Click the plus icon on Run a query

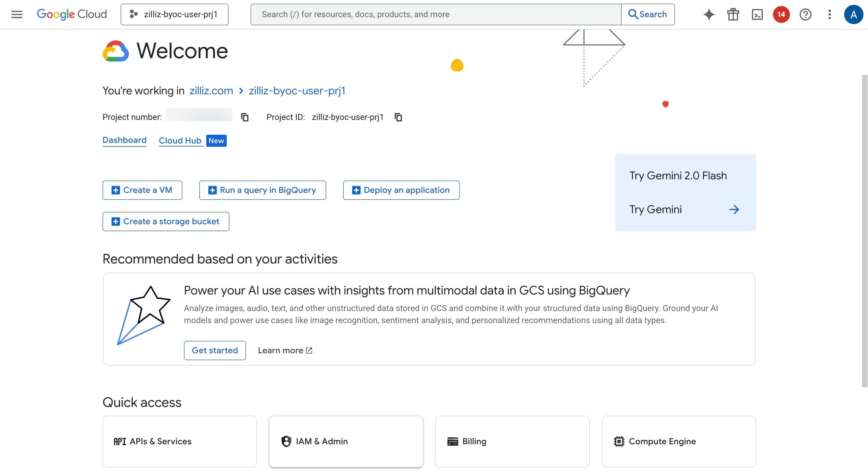[212, 190]
